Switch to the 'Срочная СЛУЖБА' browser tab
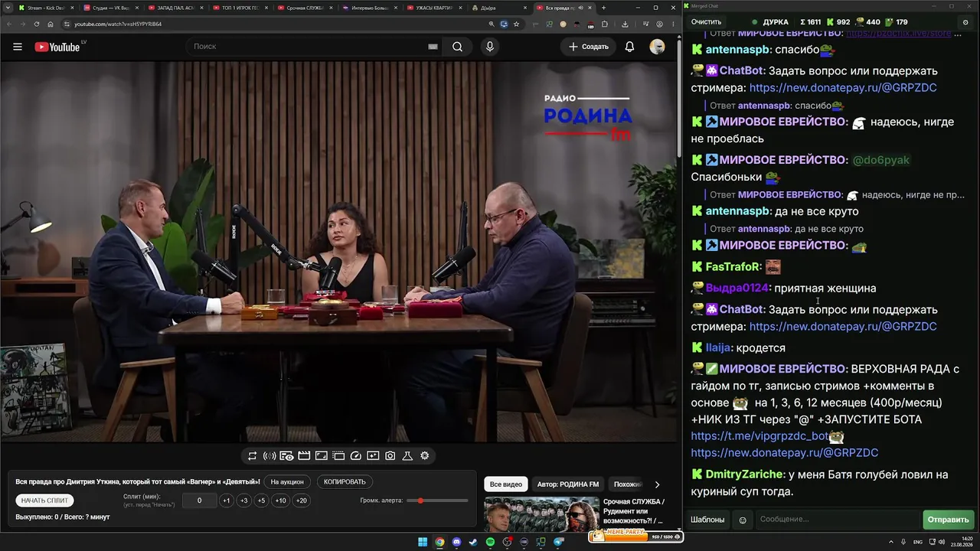The image size is (980, 551). (x=305, y=8)
